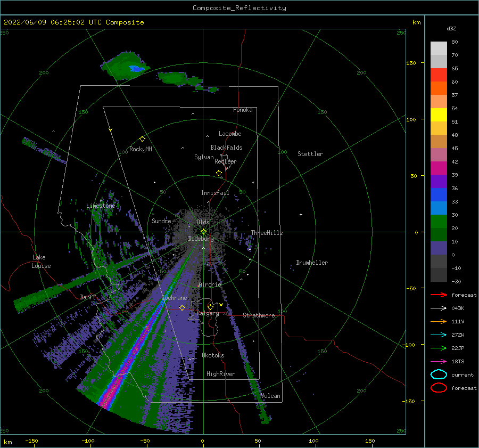This screenshot has width=479, height=448.
Task: Click the yellow diamond marker below Cochrane
Action: click(182, 307)
